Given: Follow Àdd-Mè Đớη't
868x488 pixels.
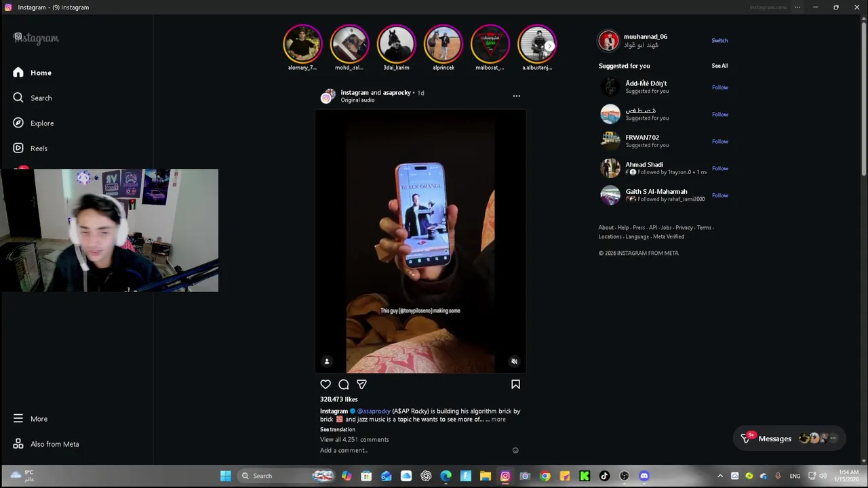Looking at the screenshot, I should pos(719,87).
